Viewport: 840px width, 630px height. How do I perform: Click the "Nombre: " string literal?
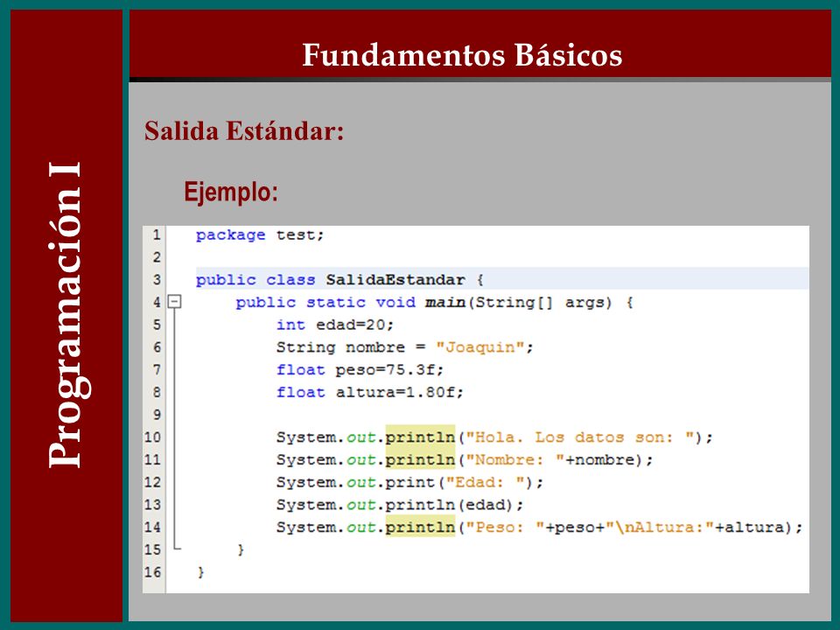(x=514, y=459)
